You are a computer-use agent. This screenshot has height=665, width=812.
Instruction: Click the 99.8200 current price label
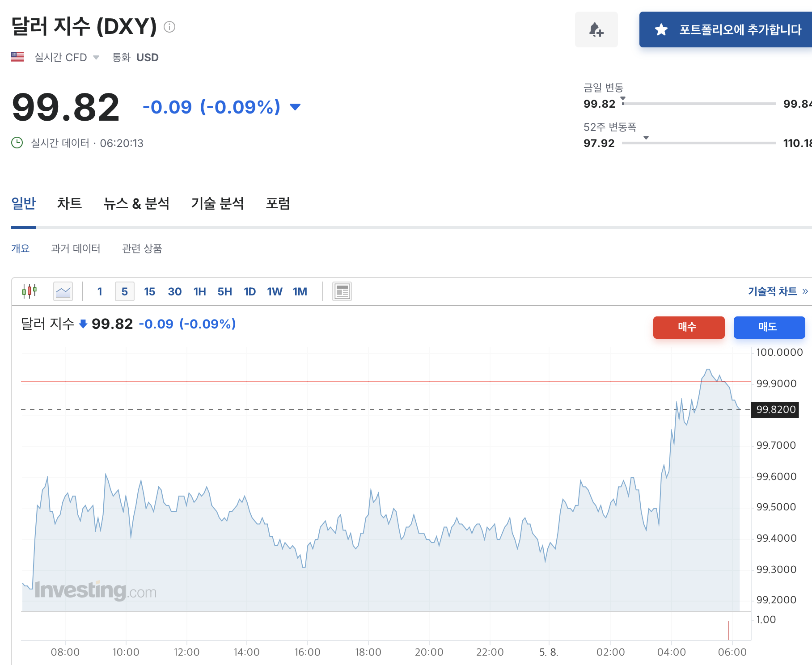pos(775,409)
